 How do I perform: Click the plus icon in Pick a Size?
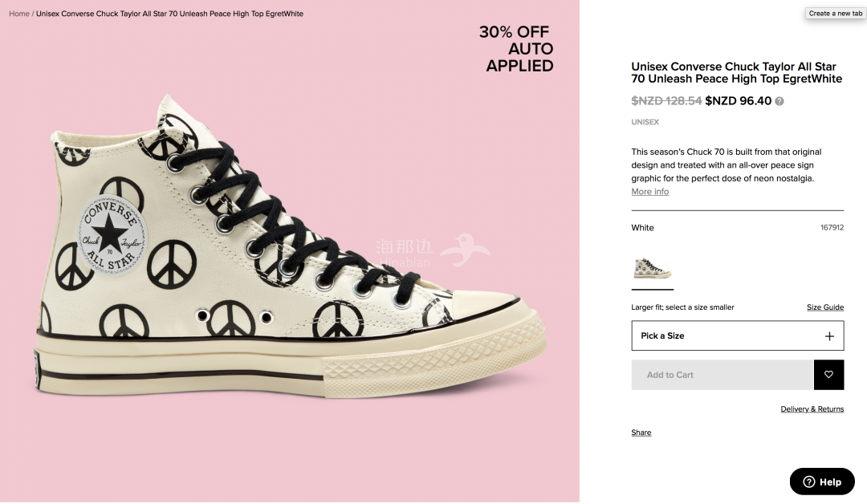[828, 336]
